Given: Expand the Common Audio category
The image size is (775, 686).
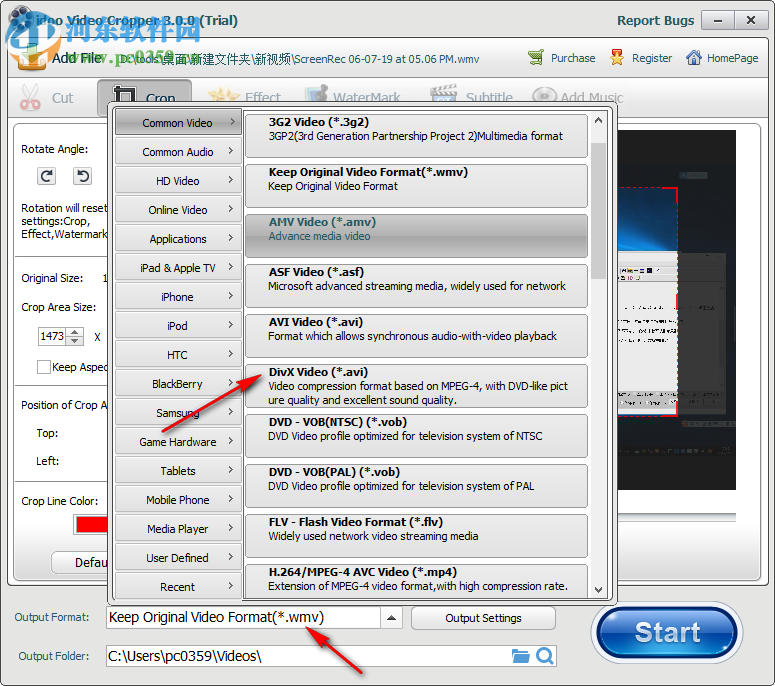Looking at the screenshot, I should pyautogui.click(x=178, y=152).
